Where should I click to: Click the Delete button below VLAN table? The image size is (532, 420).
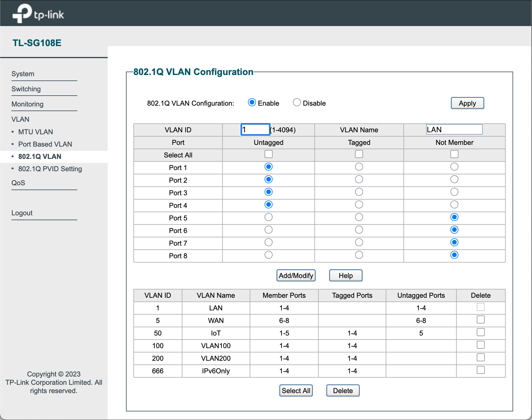tap(343, 391)
